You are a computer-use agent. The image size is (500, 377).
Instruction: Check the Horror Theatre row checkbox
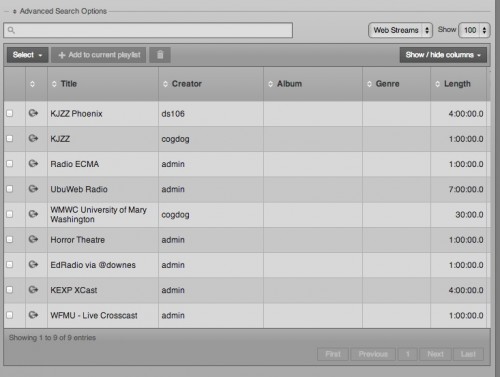[10, 239]
